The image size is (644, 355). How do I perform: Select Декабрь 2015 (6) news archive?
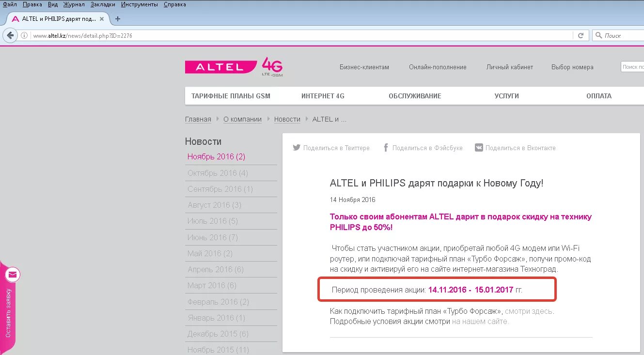coord(218,334)
